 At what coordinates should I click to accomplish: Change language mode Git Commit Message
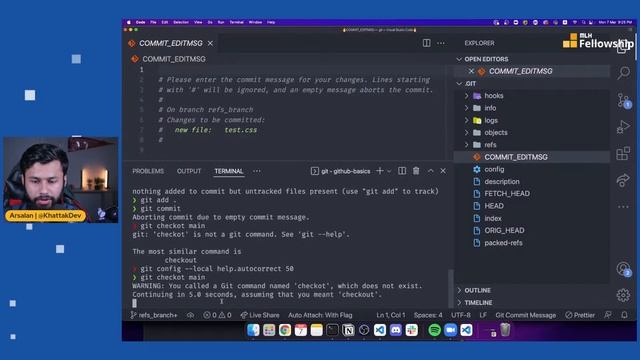525,315
